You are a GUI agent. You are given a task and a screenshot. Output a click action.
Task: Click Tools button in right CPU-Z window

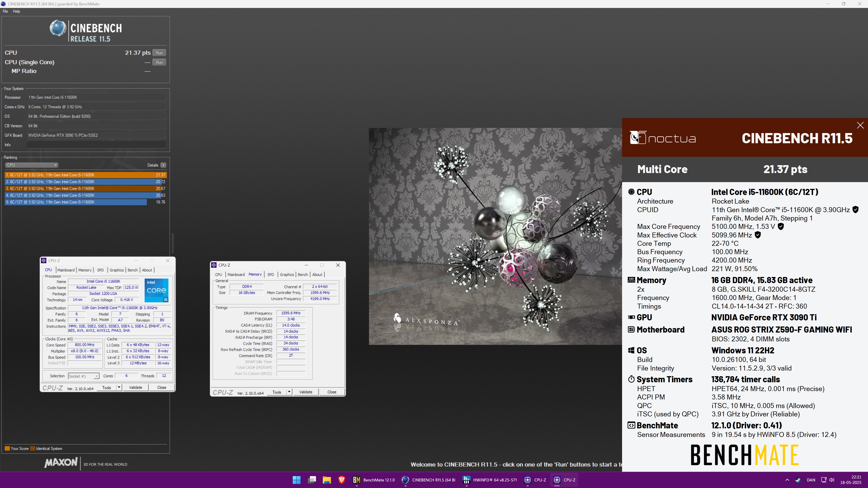point(277,392)
